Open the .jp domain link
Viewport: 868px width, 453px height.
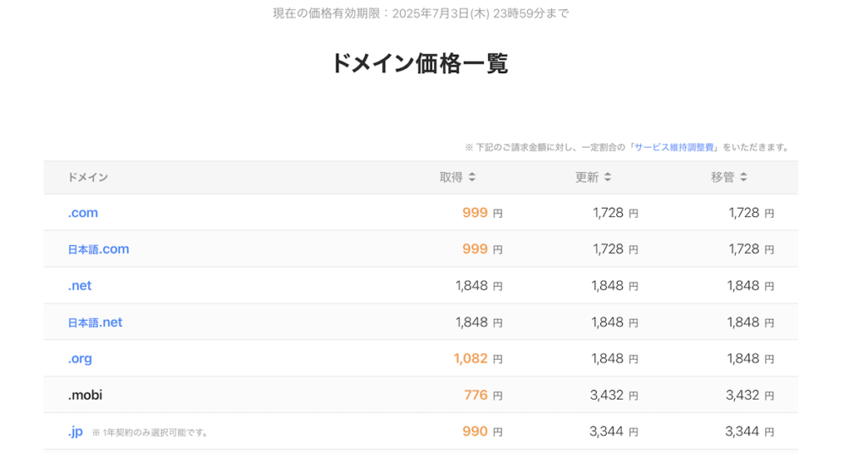[x=75, y=431]
